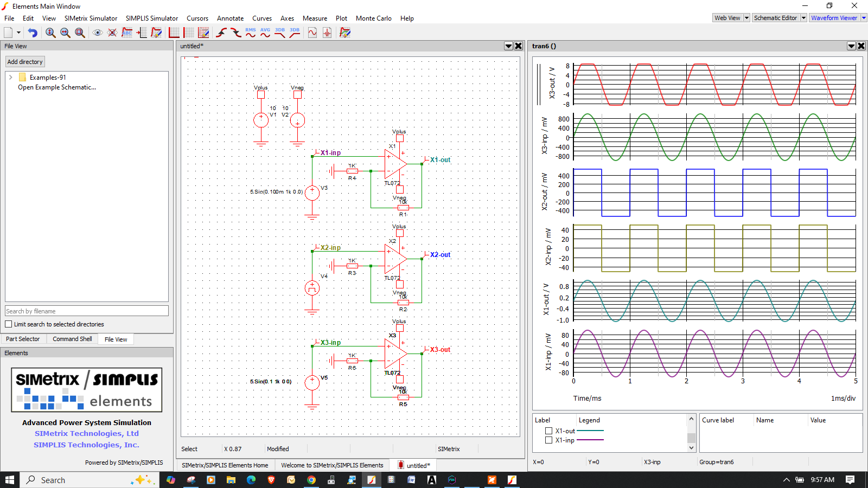This screenshot has height=488, width=868.
Task: Click the red spectrum pulse plot icon
Action: [327, 33]
